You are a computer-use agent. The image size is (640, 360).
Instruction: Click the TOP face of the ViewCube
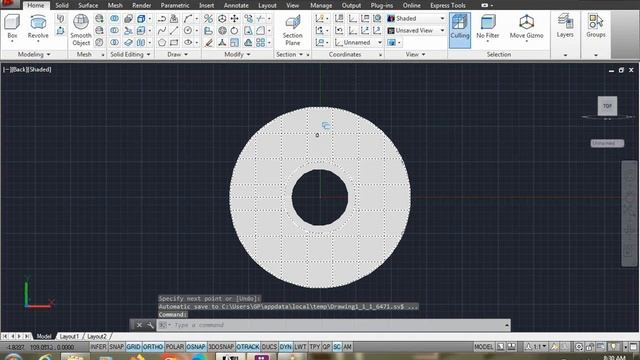point(607,106)
